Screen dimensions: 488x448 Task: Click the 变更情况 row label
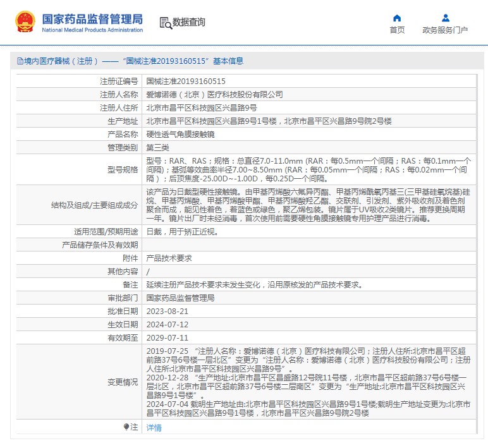[122, 382]
